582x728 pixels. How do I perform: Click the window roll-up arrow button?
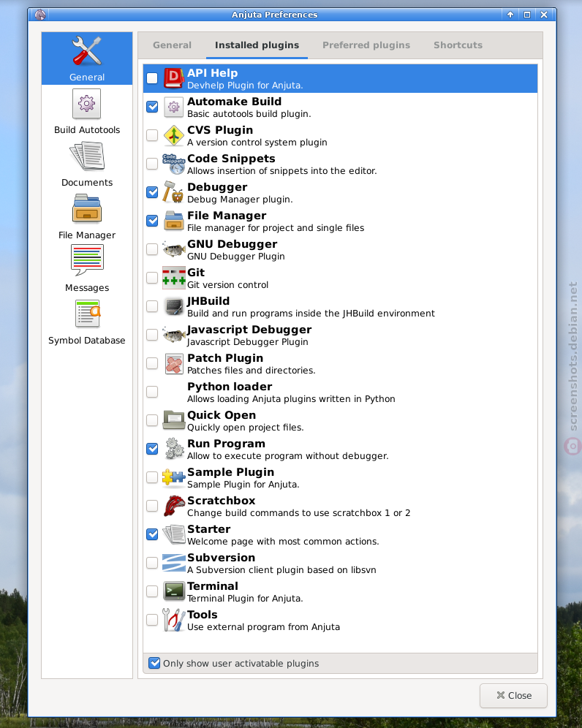click(510, 15)
